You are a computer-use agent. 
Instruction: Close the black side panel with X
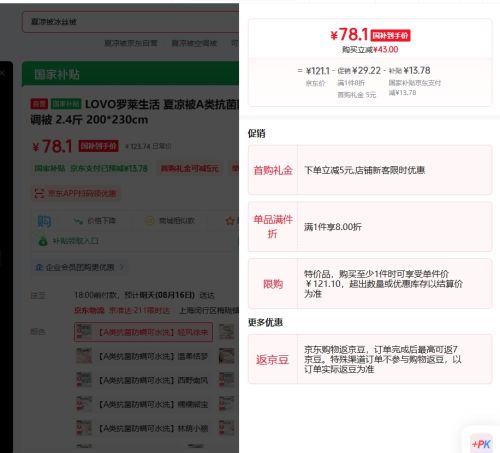click(x=2, y=73)
